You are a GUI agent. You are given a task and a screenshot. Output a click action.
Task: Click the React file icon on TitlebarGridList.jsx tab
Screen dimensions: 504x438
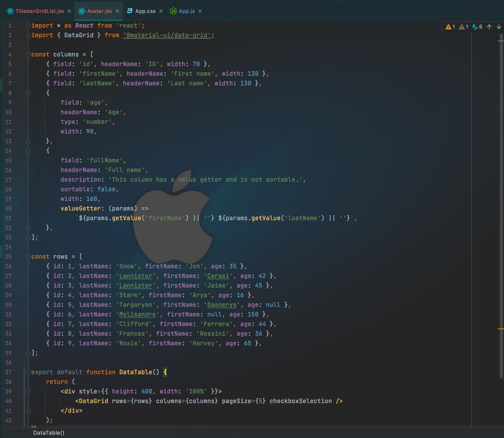10,11
